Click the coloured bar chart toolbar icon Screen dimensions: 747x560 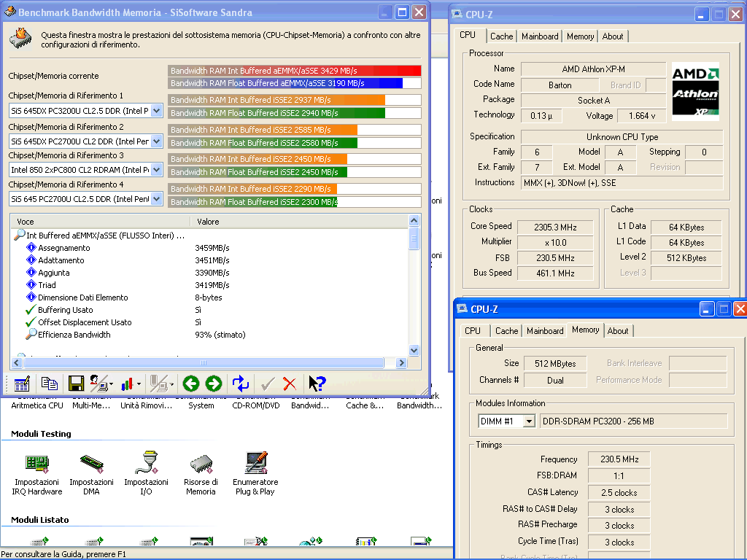coord(127,384)
